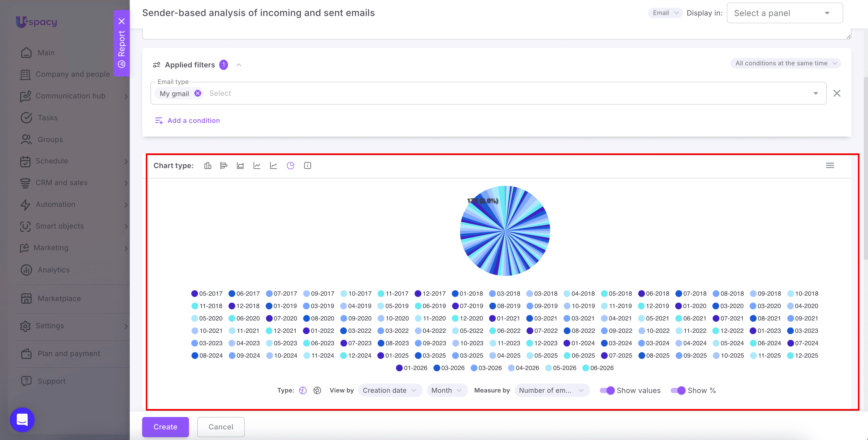Click the Smart objects icon
Viewport: 868px width, 440px height.
click(25, 226)
